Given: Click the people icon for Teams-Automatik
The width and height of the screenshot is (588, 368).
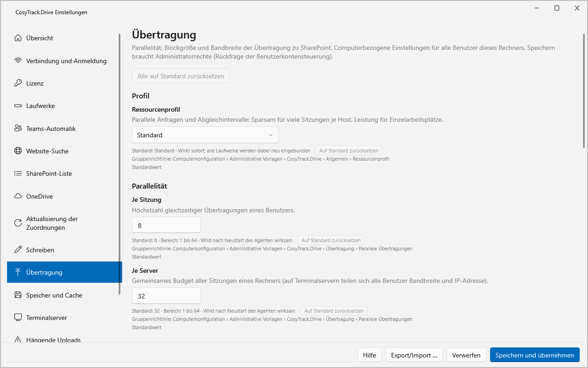Looking at the screenshot, I should (x=18, y=129).
